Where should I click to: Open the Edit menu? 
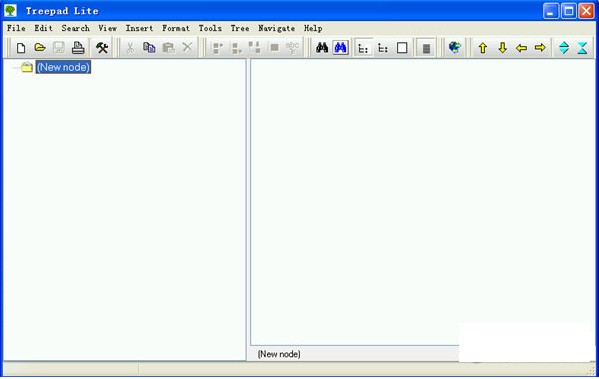click(43, 28)
